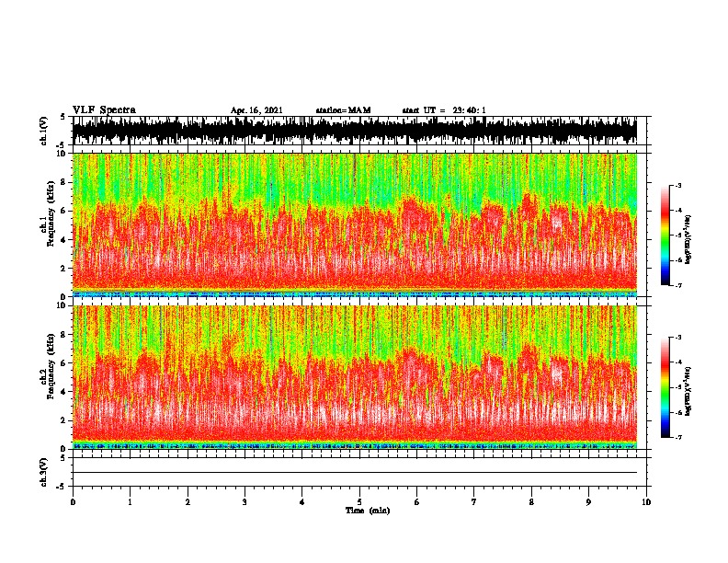
Task: Click the "-7" label on ch.1 color scale
Action: pyautogui.click(x=677, y=285)
